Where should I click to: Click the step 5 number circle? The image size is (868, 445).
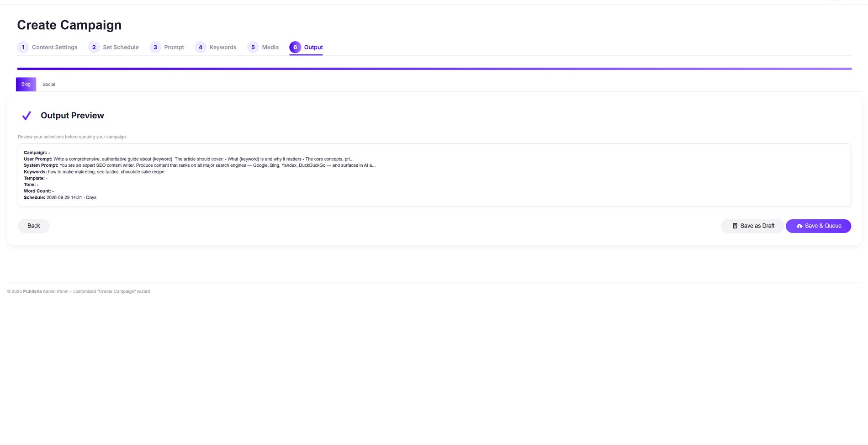coord(253,47)
